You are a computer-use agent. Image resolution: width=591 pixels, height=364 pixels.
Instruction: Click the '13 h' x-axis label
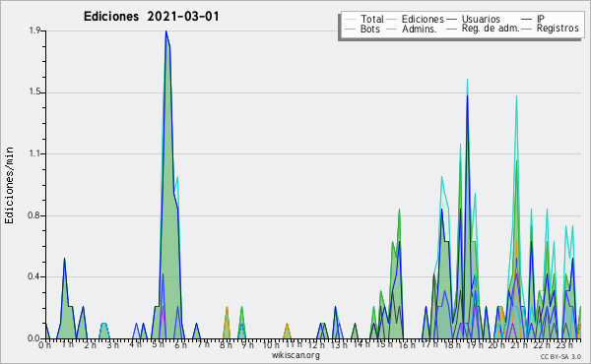tap(339, 344)
